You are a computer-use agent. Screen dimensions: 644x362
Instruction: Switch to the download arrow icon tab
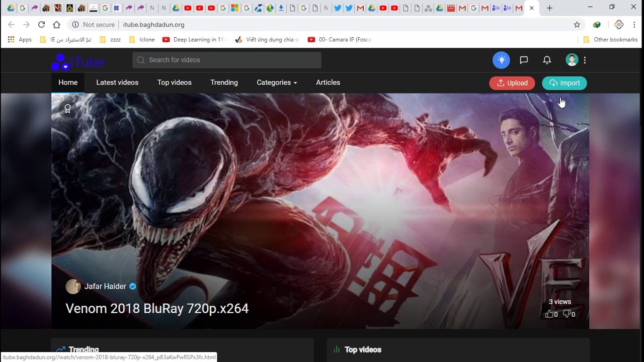point(281,8)
